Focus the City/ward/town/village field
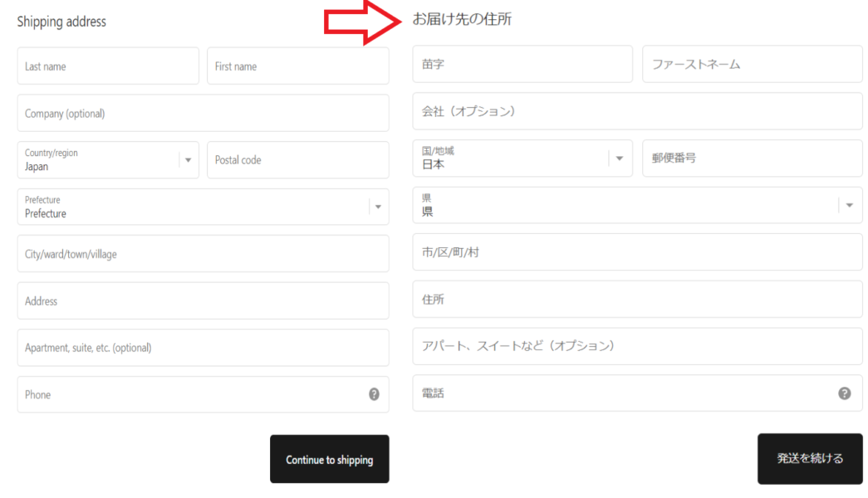The image size is (868, 498). click(203, 254)
